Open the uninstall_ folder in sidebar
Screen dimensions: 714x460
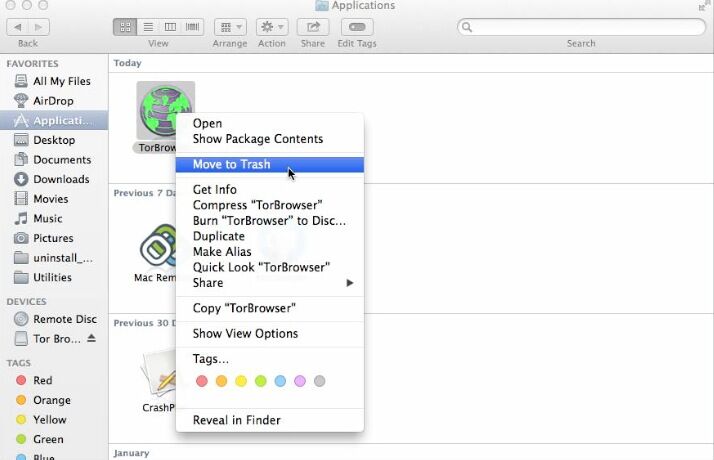point(54,258)
